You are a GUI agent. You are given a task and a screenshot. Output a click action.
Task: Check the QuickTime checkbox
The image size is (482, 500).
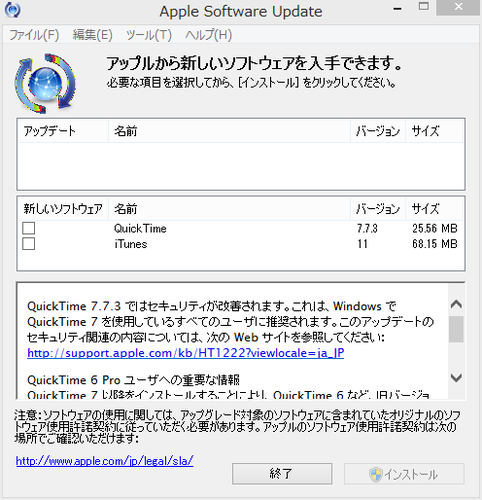point(28,228)
